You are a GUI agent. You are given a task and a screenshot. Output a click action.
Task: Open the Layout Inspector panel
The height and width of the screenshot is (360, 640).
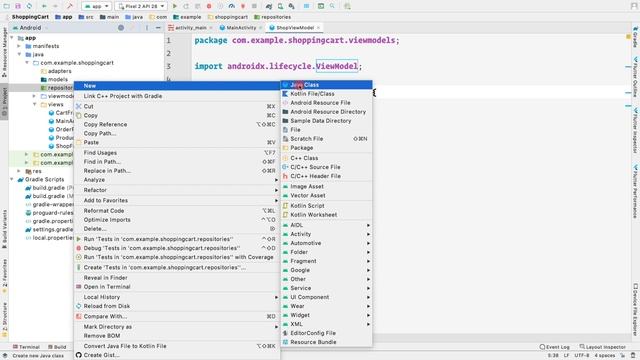pyautogui.click(x=602, y=347)
